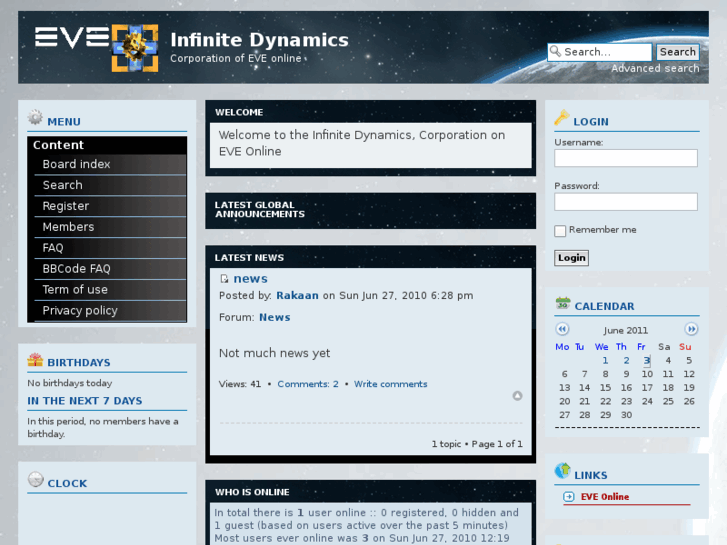Open the news topic title link

pyautogui.click(x=250, y=278)
